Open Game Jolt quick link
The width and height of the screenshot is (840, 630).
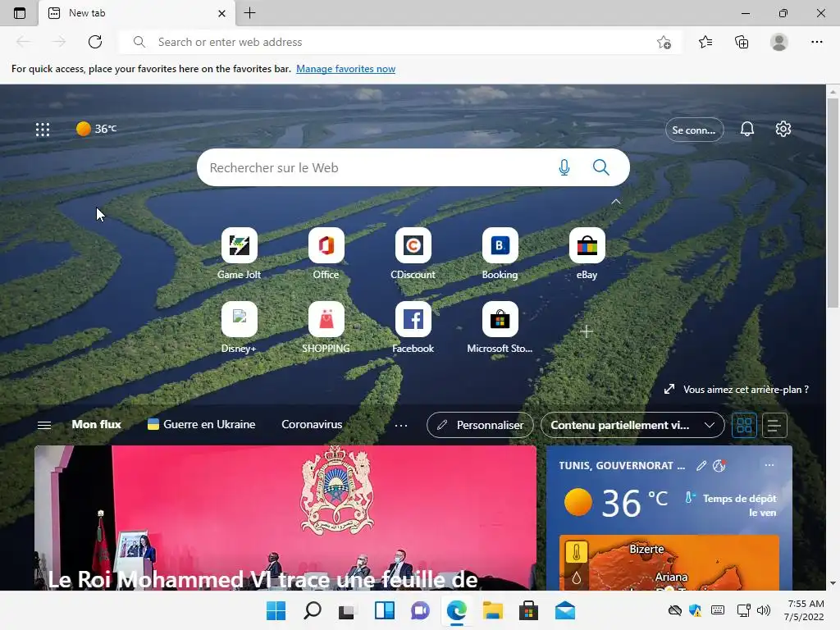(x=239, y=254)
